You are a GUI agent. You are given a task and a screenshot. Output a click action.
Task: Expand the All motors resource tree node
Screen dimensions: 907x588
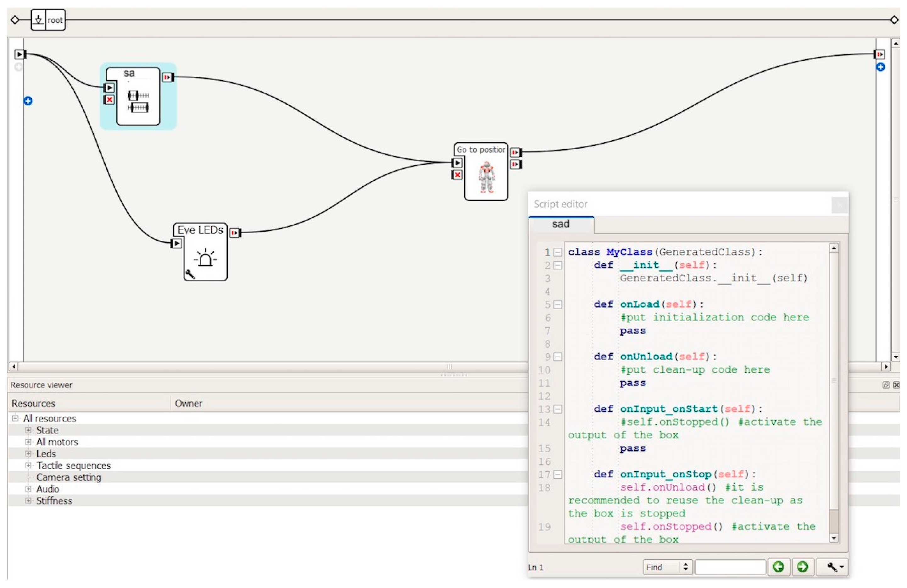[x=28, y=442]
